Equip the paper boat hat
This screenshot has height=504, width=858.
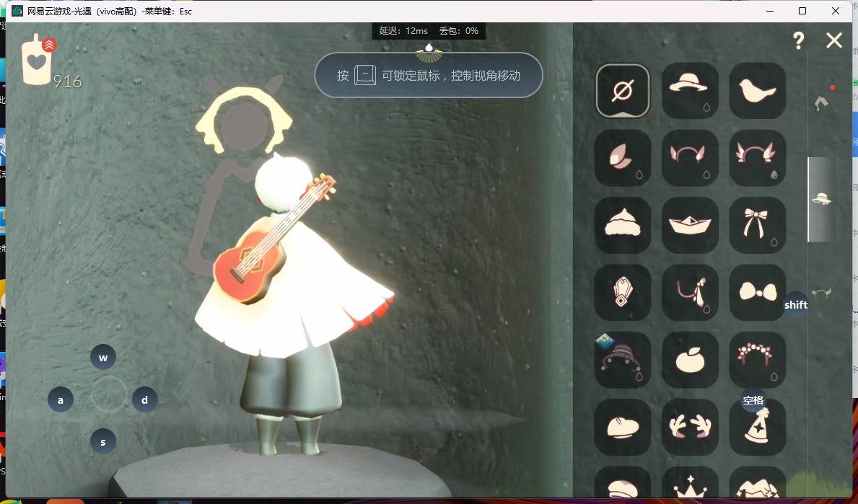point(689,225)
